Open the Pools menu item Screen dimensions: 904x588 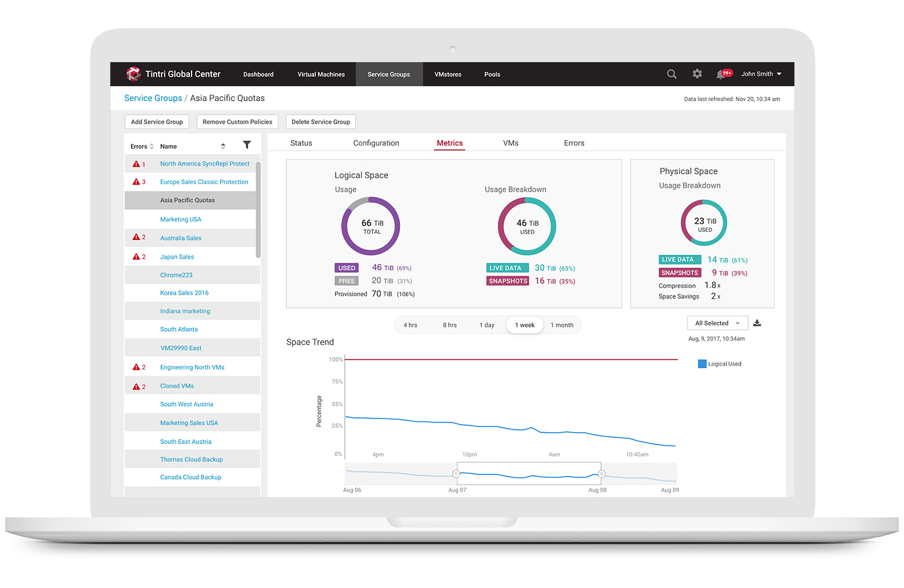pos(492,75)
